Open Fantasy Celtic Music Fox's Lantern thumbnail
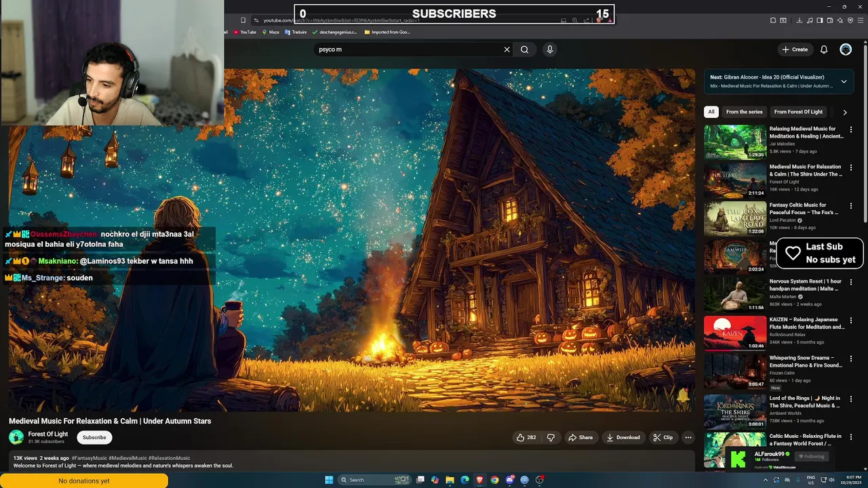 (734, 218)
